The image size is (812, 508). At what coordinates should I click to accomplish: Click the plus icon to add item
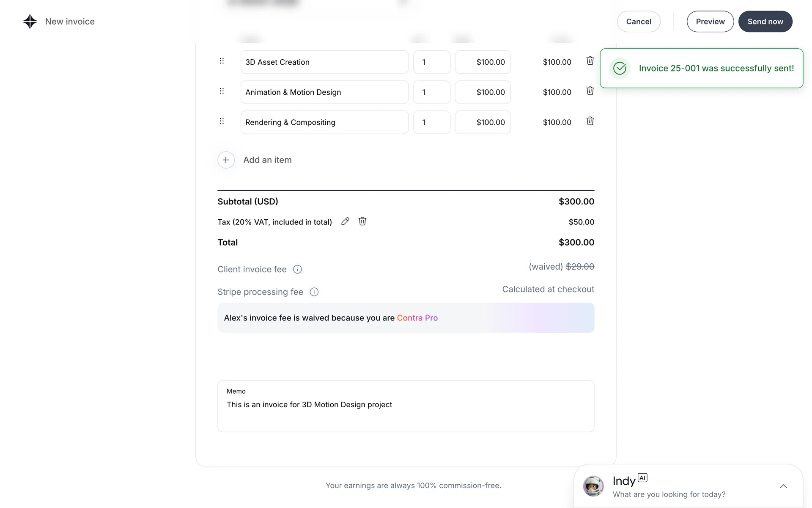tap(226, 160)
